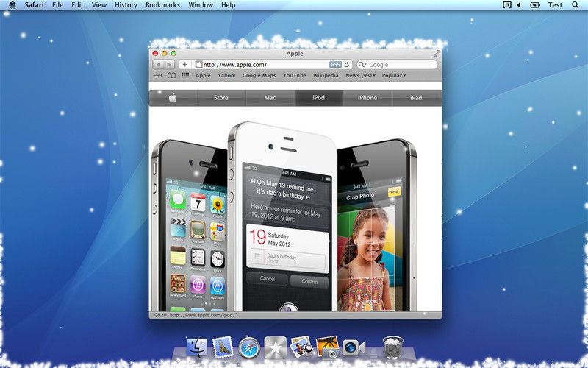This screenshot has width=588, height=368.
Task: Open the Reading List glasses icon
Action: point(157,76)
